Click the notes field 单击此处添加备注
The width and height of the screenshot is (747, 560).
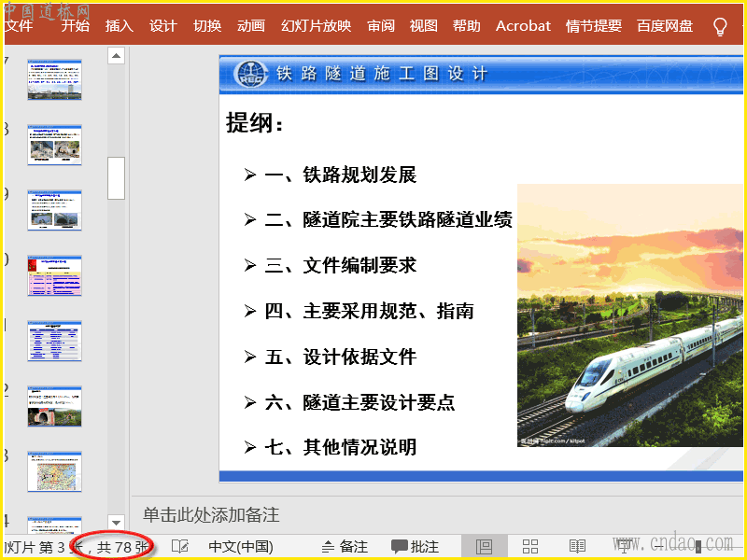(x=211, y=515)
